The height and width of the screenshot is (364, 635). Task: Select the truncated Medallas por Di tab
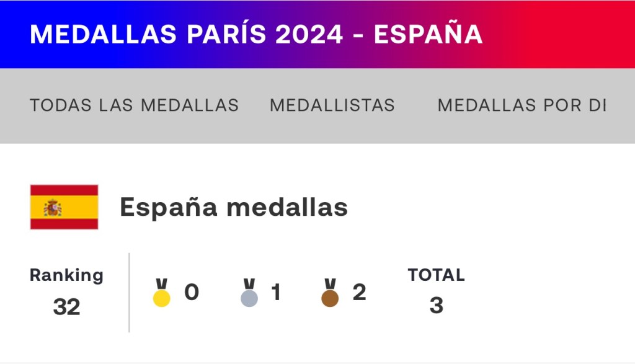pos(522,105)
